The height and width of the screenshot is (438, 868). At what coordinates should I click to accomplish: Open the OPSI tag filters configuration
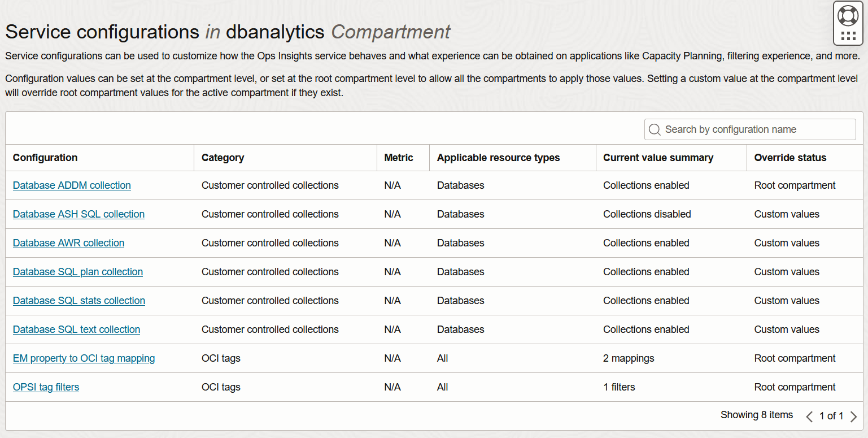[x=46, y=387]
